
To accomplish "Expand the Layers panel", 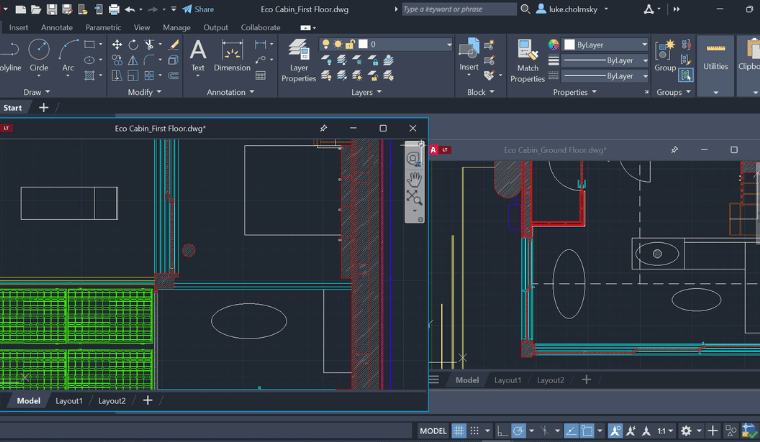I will (x=366, y=92).
